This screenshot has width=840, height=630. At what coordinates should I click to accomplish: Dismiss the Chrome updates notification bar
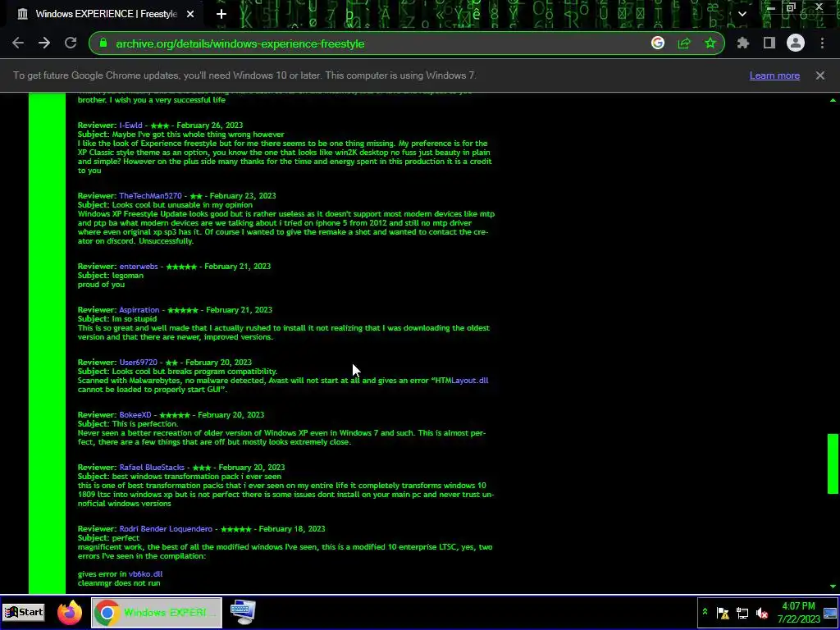click(x=820, y=75)
